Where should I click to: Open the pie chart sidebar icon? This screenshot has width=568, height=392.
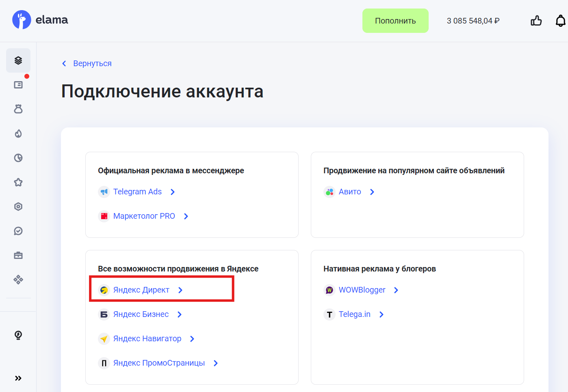pyautogui.click(x=18, y=158)
